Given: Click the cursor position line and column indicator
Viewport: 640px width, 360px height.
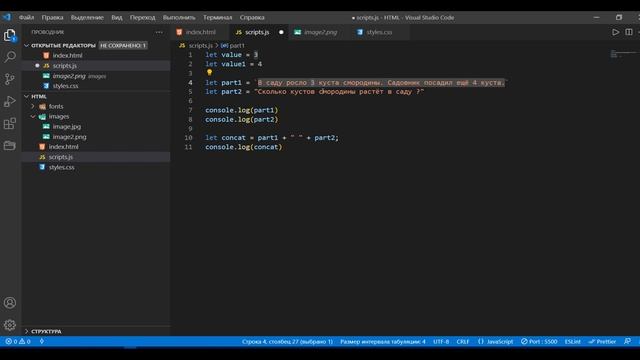Looking at the screenshot, I should (287, 341).
